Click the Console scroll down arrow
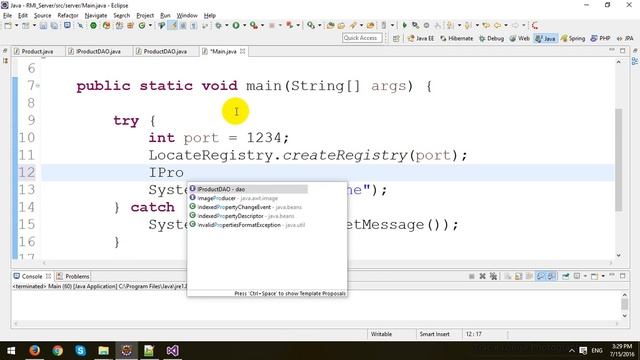The width and height of the screenshot is (640, 360). point(624,316)
